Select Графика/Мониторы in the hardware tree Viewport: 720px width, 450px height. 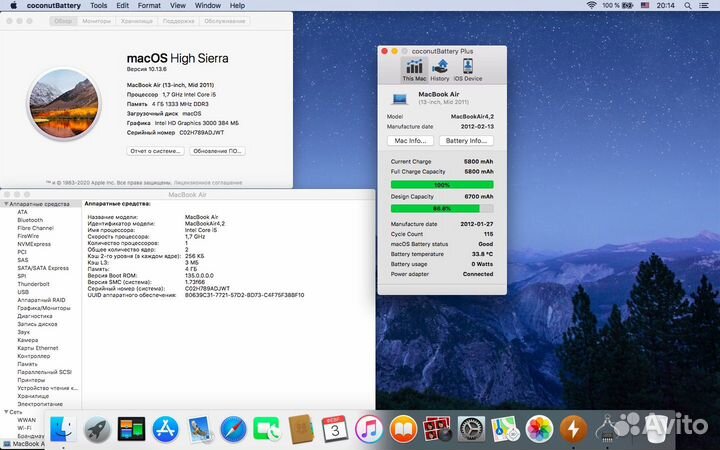point(44,308)
